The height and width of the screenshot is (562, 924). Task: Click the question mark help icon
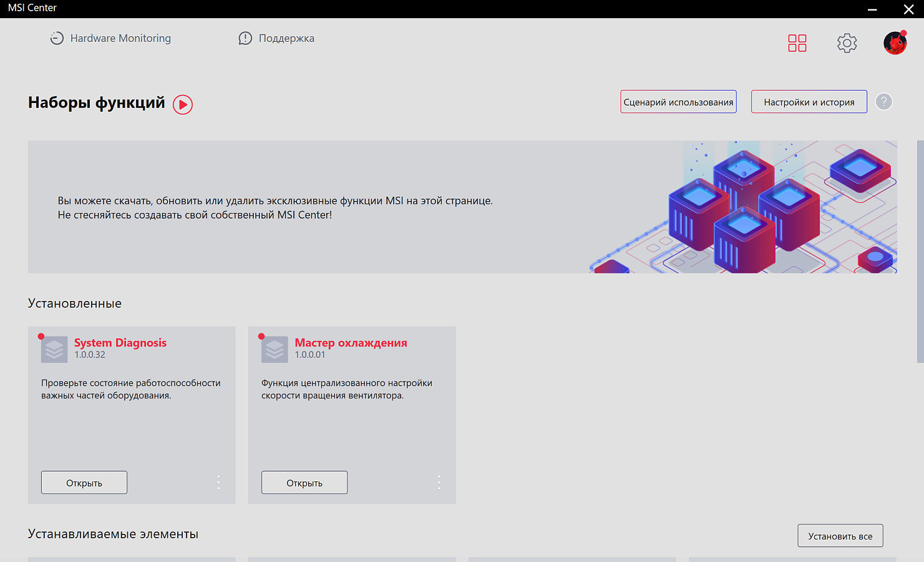click(883, 102)
